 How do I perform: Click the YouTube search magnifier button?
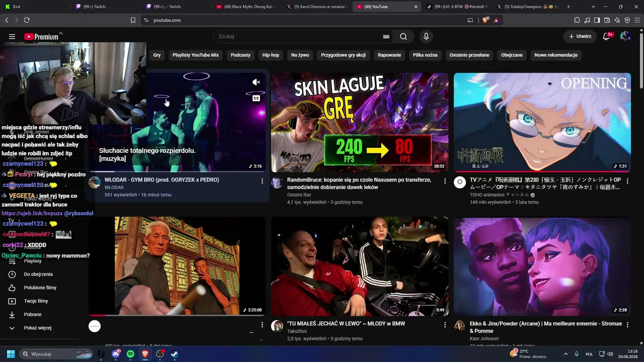coord(404,37)
